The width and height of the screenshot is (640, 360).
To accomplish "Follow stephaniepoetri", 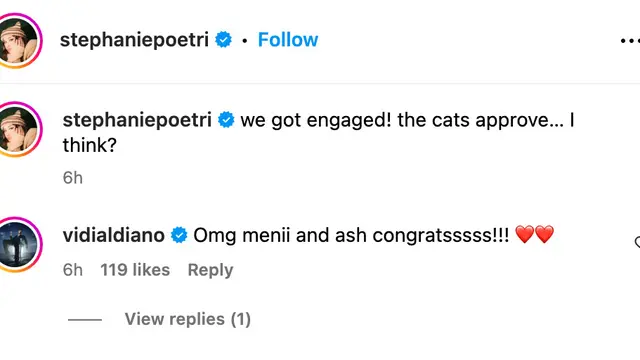I will (x=288, y=40).
